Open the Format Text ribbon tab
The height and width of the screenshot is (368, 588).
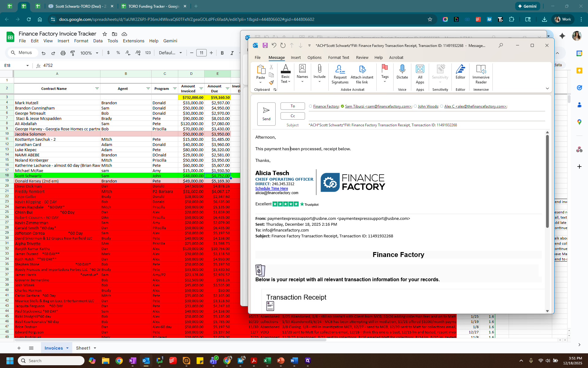pyautogui.click(x=338, y=58)
